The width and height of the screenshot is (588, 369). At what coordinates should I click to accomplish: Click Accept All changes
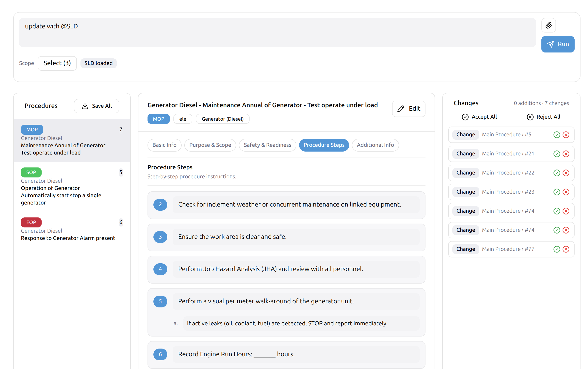pos(479,117)
